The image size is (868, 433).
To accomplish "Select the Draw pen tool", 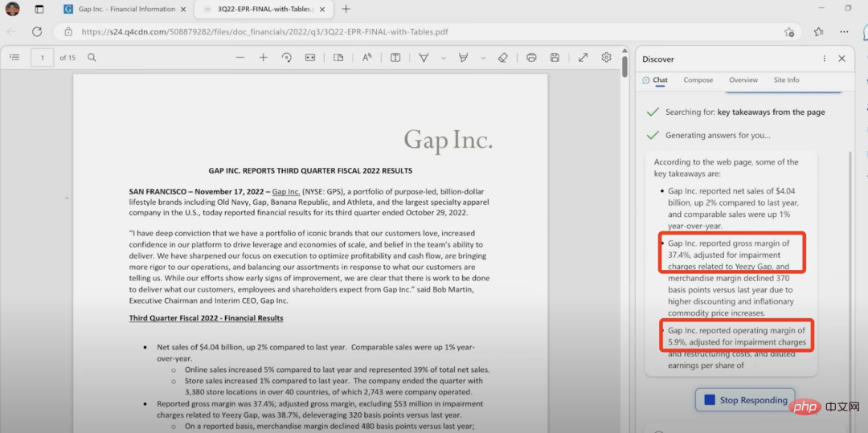I will [x=424, y=58].
